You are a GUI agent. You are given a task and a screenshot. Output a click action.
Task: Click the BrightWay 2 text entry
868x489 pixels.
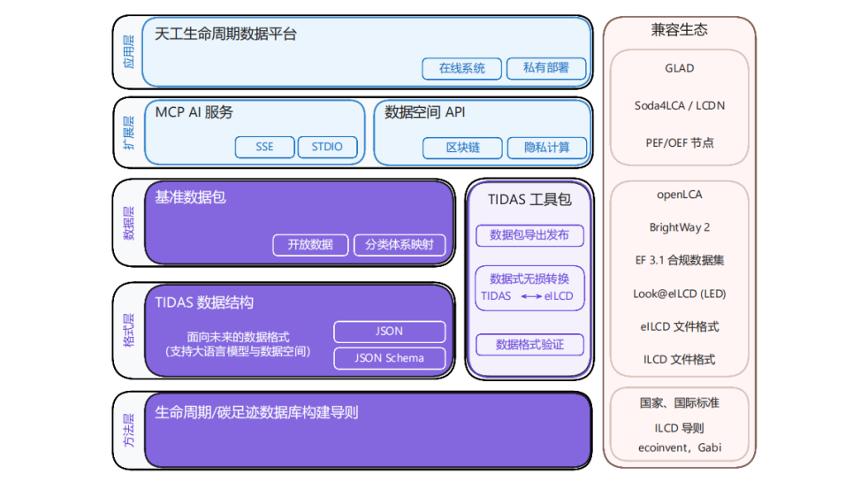(x=679, y=227)
